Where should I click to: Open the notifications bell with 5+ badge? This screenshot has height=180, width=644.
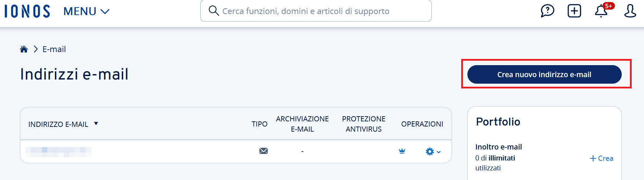tap(602, 11)
